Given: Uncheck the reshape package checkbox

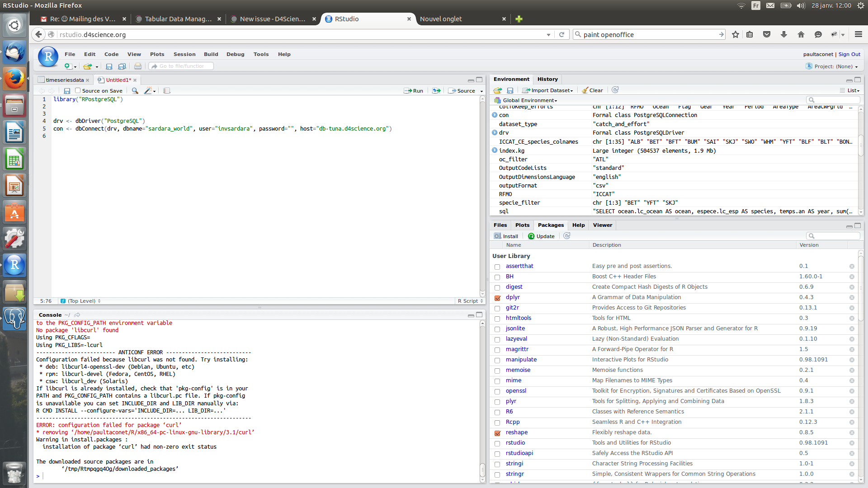Looking at the screenshot, I should [497, 433].
